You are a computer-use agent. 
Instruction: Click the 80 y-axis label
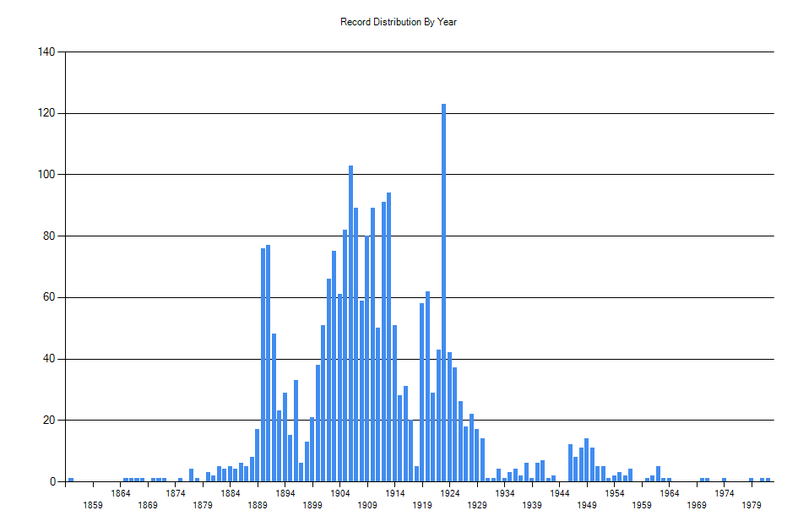click(x=49, y=236)
